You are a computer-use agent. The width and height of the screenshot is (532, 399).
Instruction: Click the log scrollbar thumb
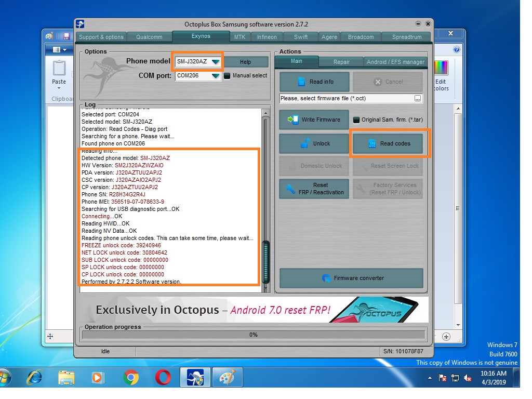[266, 261]
